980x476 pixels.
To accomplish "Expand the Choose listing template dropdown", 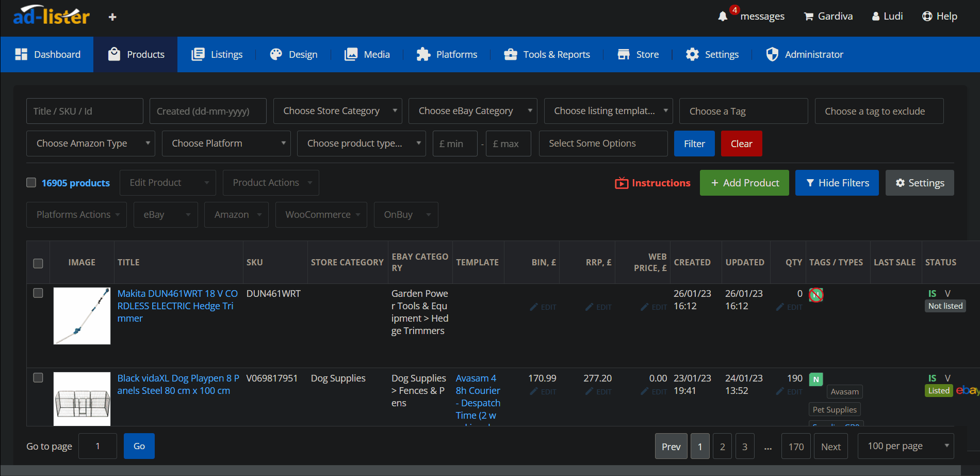I will [609, 111].
